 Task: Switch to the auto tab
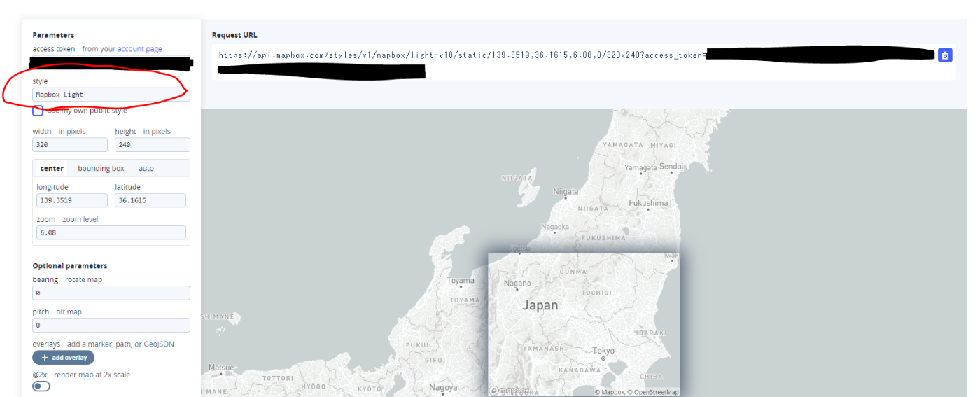146,169
